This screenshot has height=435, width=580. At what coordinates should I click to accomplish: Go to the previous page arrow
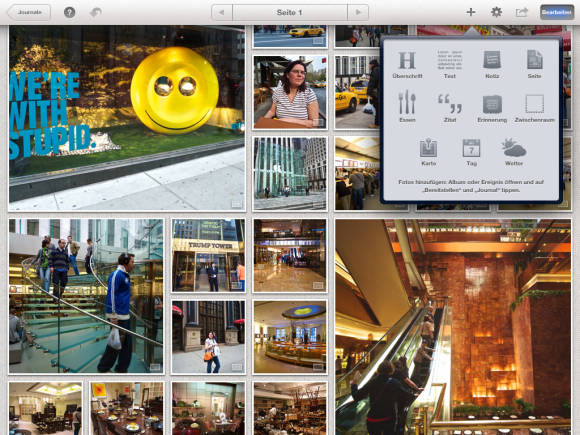point(222,12)
